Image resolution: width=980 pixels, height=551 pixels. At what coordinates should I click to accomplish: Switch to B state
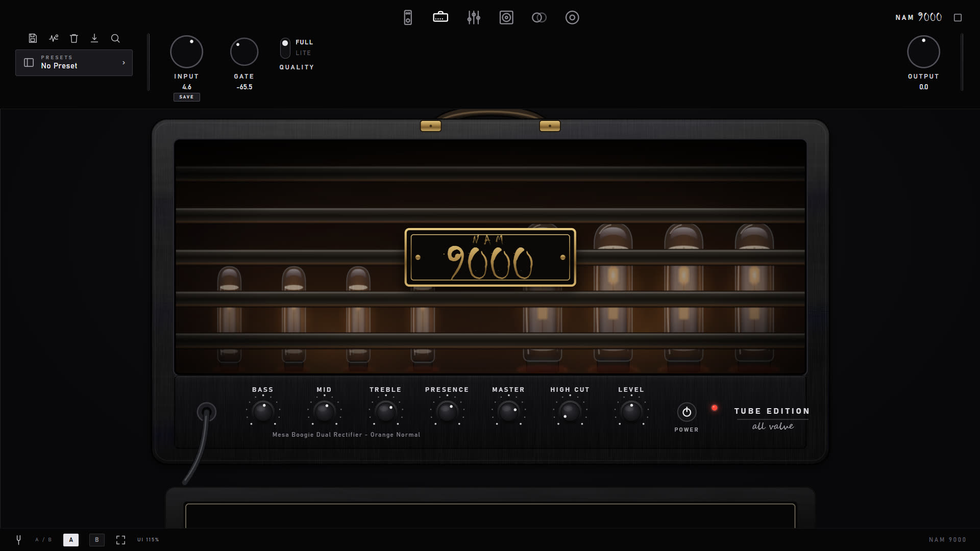97,540
